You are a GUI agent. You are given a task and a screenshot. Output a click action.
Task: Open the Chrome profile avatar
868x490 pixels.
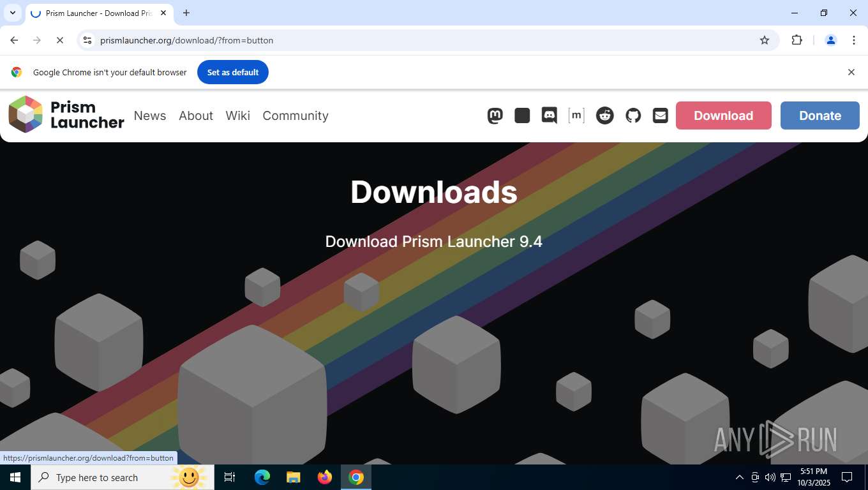[x=831, y=40]
